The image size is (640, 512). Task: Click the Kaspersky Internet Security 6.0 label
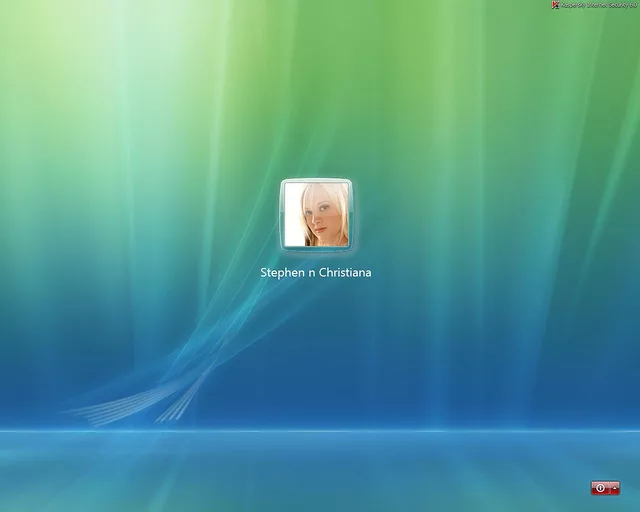pos(599,5)
